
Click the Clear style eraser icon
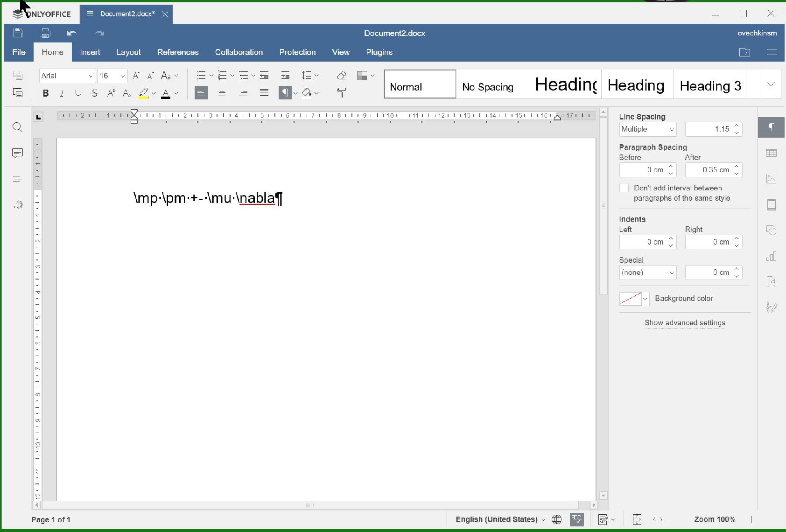pyautogui.click(x=342, y=76)
